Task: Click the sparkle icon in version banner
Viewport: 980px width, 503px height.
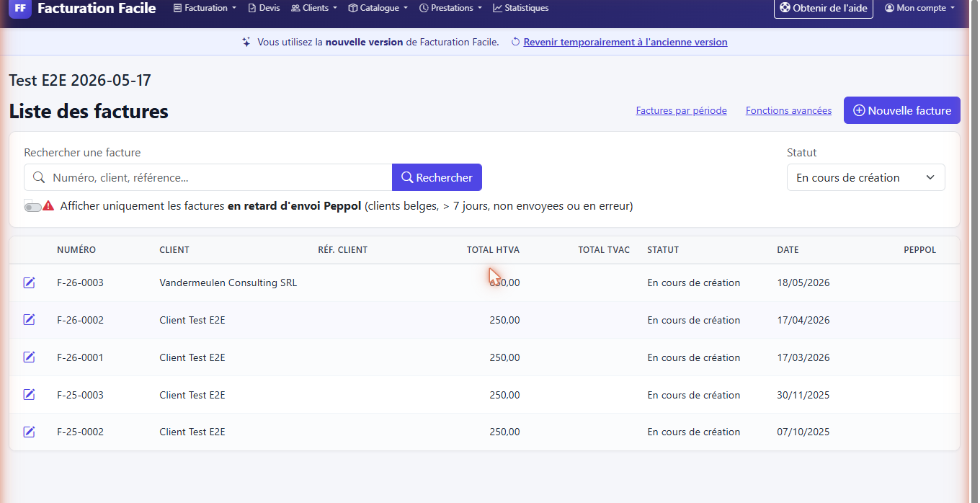Action: (x=246, y=42)
